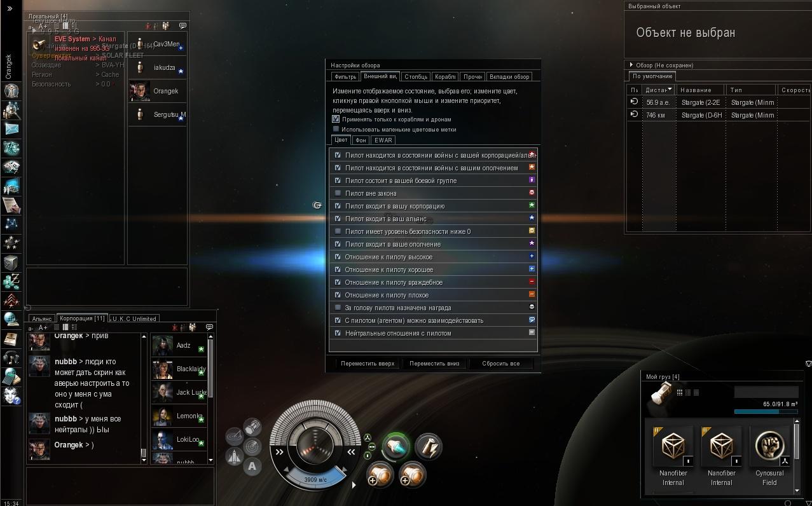Click the speech bubble icon in Local chat
Image resolution: width=812 pixels, height=506 pixels.
pyautogui.click(x=182, y=26)
